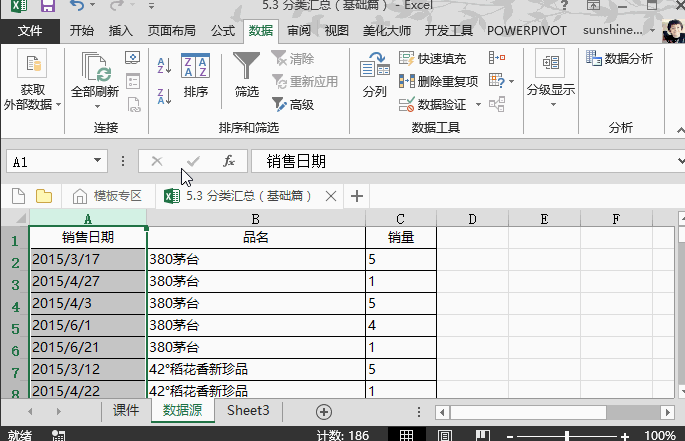This screenshot has height=441, width=685.
Task: Switch to Normal view in status bar
Action: [406, 435]
